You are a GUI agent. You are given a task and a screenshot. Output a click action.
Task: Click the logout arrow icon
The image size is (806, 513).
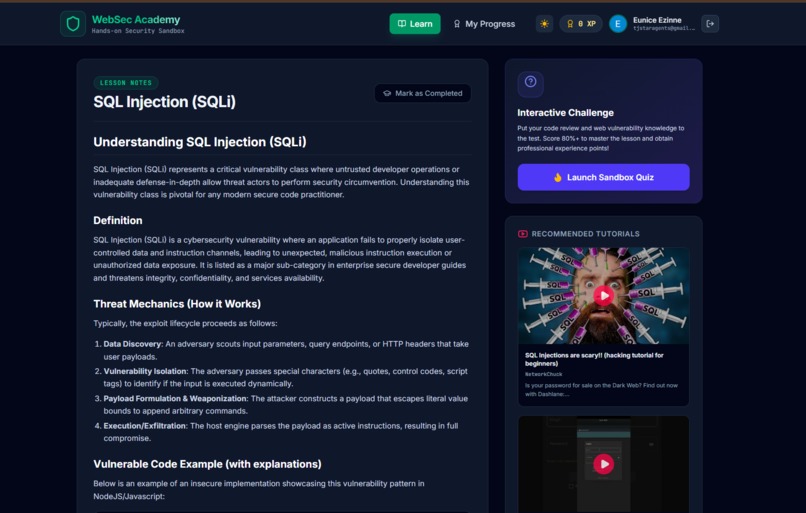tap(710, 24)
